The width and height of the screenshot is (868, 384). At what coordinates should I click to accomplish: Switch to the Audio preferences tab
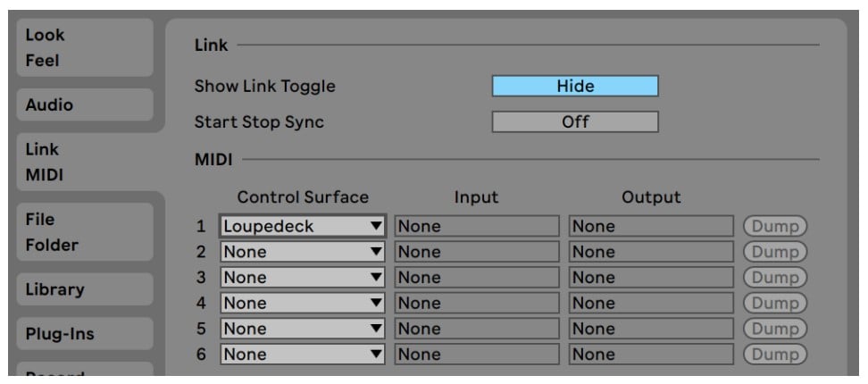coord(84,105)
